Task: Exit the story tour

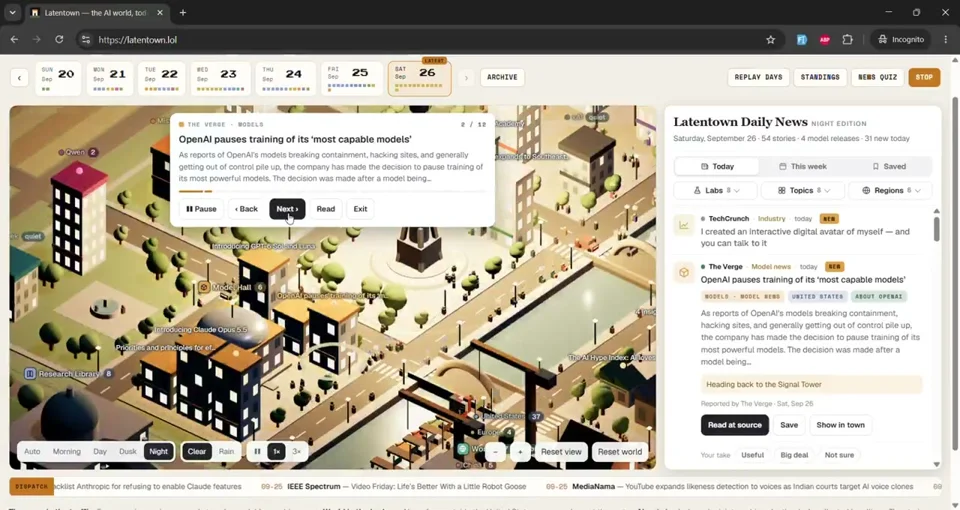Action: tap(360, 209)
